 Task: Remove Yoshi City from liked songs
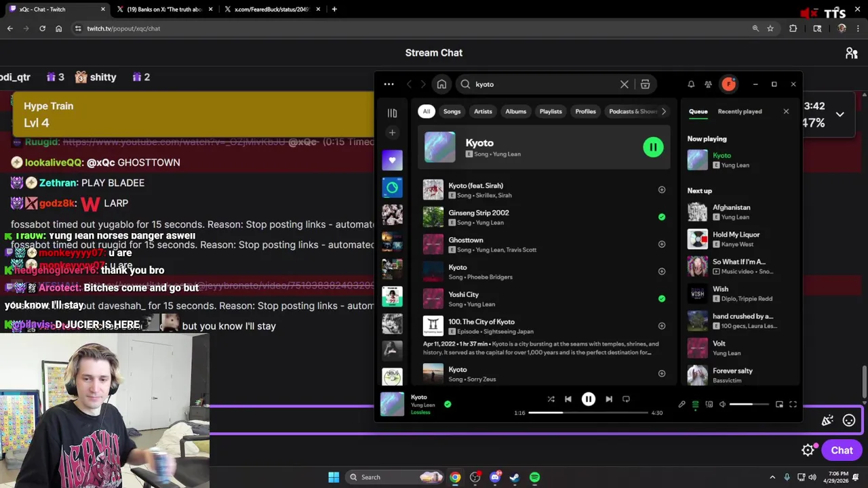pos(662,298)
